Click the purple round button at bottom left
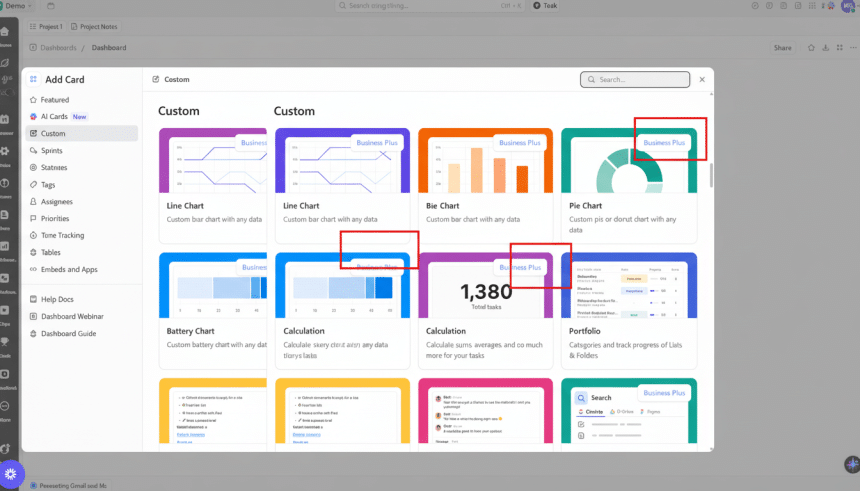This screenshot has height=491, width=860. coord(11,474)
